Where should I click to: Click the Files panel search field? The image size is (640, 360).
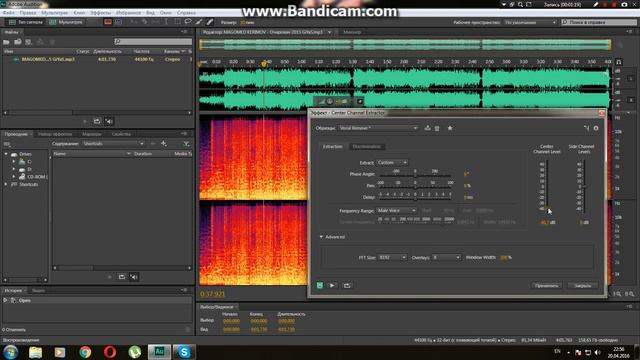coord(153,41)
